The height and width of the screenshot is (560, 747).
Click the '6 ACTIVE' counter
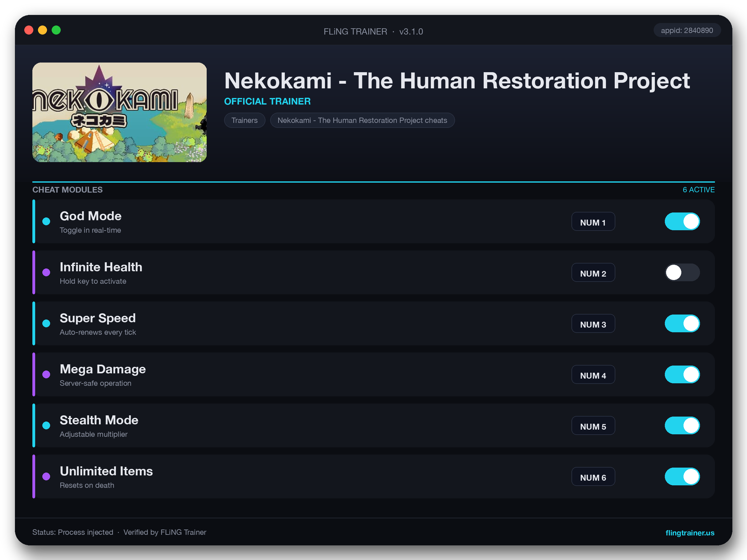tap(698, 190)
